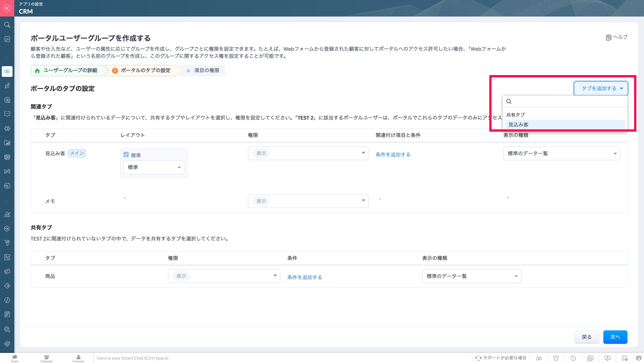This screenshot has height=363, width=644.
Task: Click the red close X icon
Action: 7,8
